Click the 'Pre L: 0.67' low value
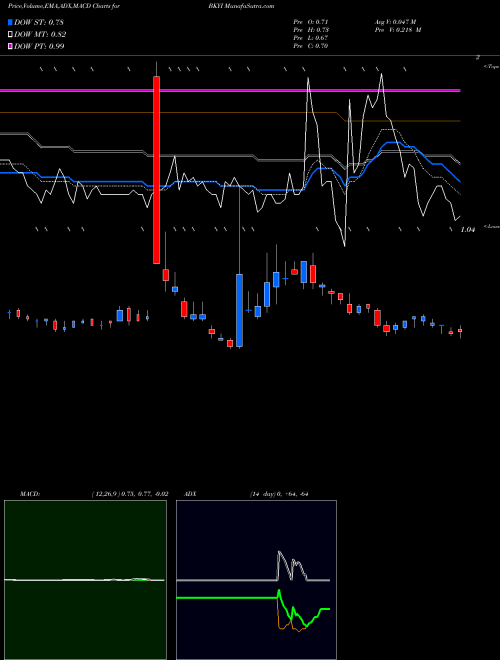 tap(311, 38)
